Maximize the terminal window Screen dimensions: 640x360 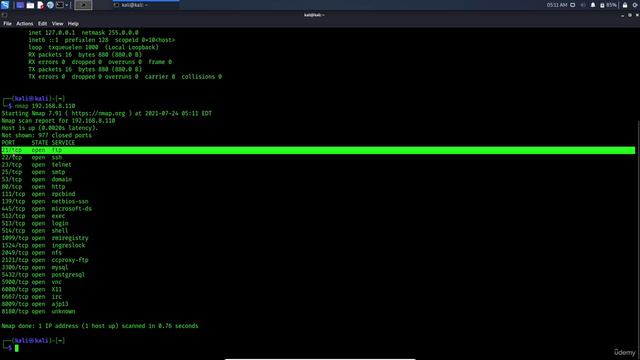point(630,15)
